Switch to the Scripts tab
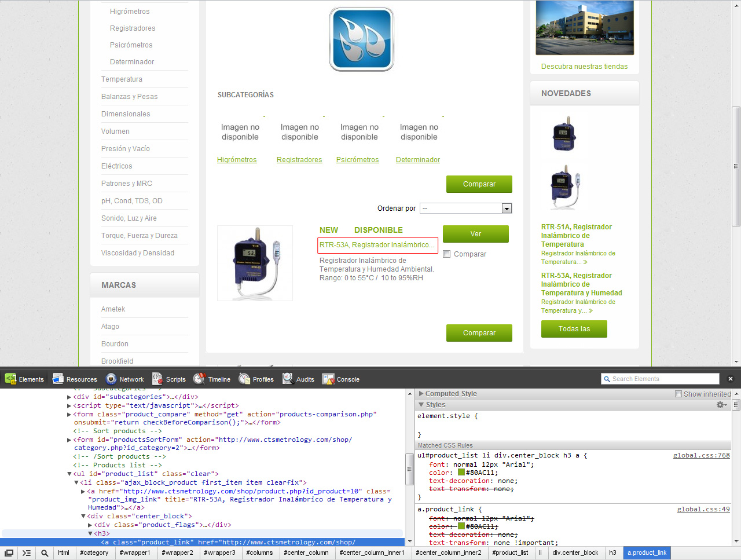 coord(169,379)
